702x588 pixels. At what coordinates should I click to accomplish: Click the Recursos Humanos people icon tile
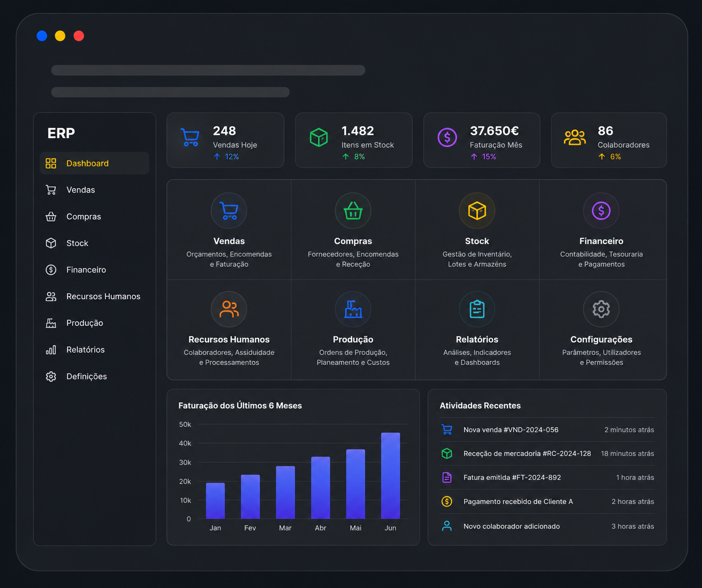point(229,309)
